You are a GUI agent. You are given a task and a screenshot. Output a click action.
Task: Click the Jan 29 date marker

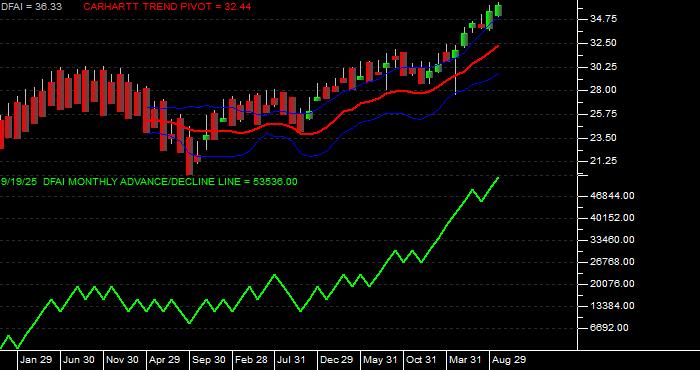click(x=36, y=360)
